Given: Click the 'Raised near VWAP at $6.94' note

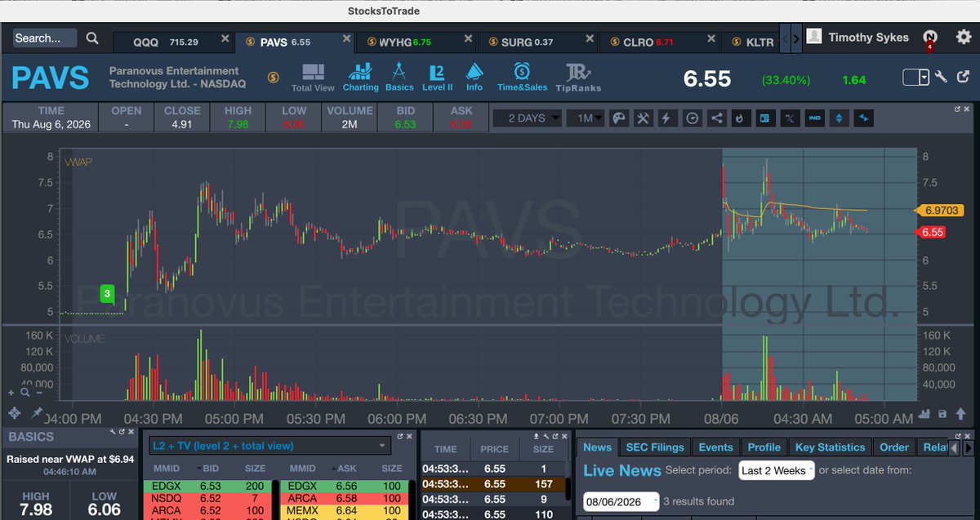Looking at the screenshot, I should (69, 460).
